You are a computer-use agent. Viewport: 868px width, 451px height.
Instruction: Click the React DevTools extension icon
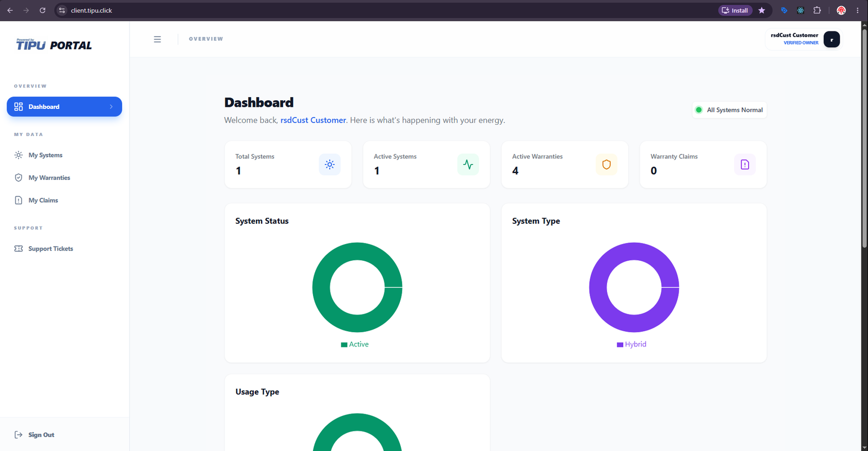(x=801, y=10)
